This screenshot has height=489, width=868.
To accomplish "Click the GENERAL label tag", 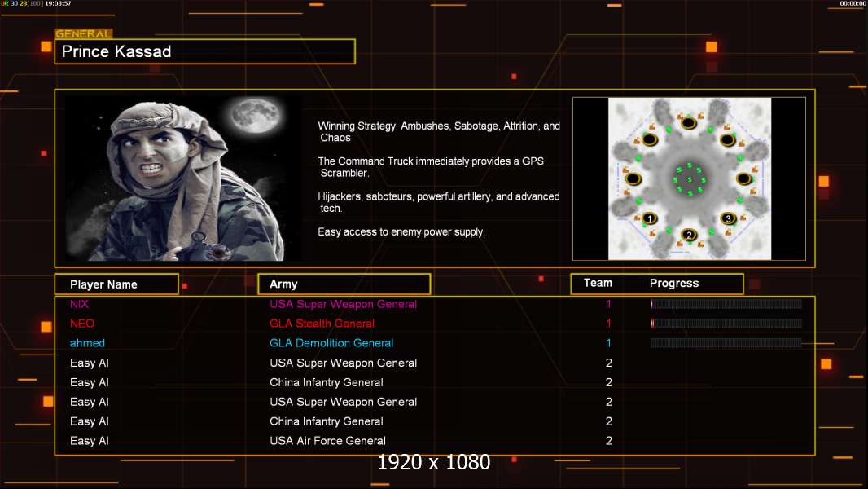I will click(84, 33).
